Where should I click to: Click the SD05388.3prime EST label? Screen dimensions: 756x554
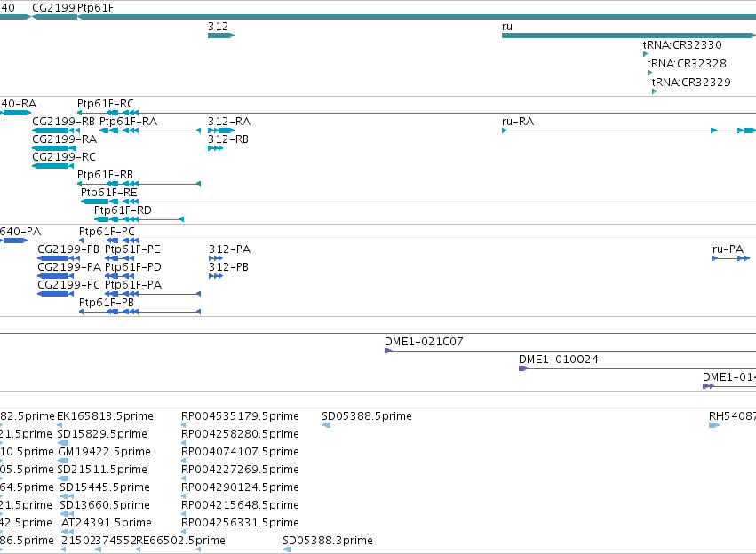pyautogui.click(x=328, y=541)
